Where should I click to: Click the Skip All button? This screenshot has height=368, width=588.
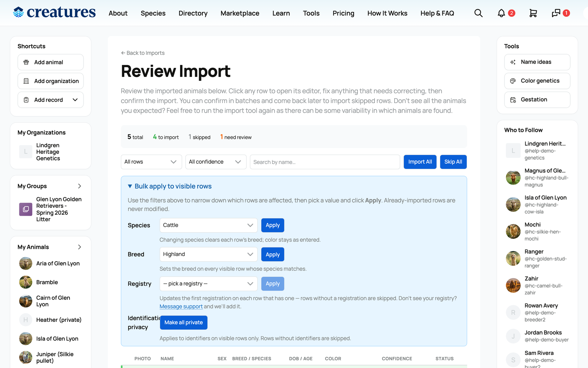(453, 162)
